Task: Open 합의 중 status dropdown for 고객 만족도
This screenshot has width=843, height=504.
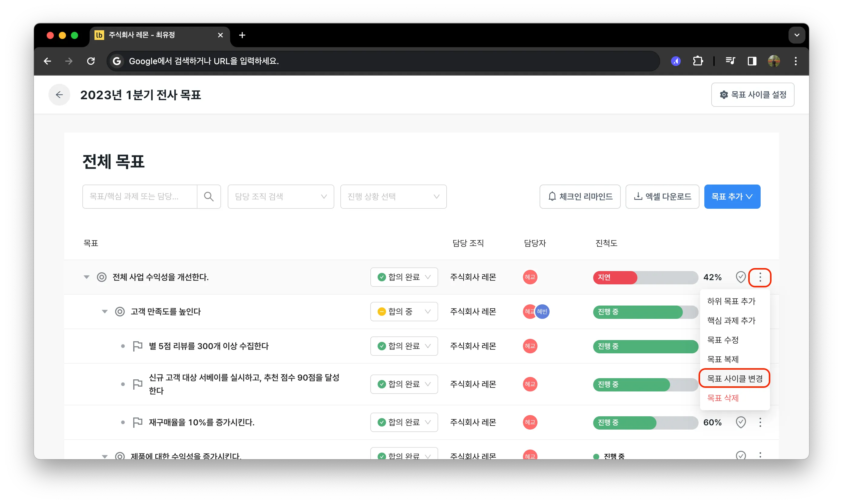Action: click(404, 311)
